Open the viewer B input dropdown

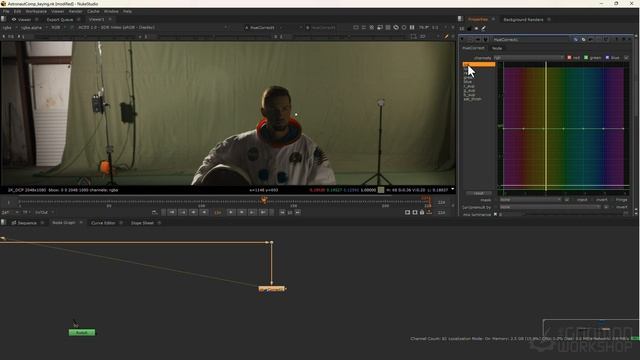point(322,27)
